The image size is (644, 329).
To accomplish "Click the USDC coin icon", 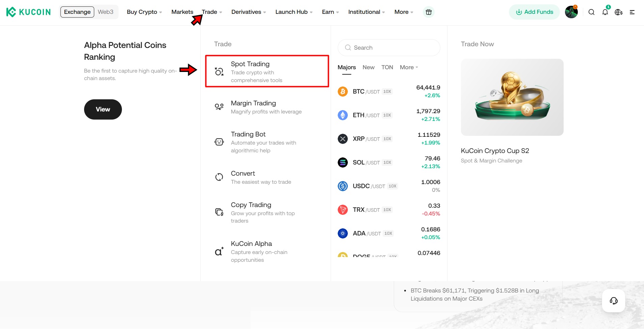I will [x=343, y=186].
